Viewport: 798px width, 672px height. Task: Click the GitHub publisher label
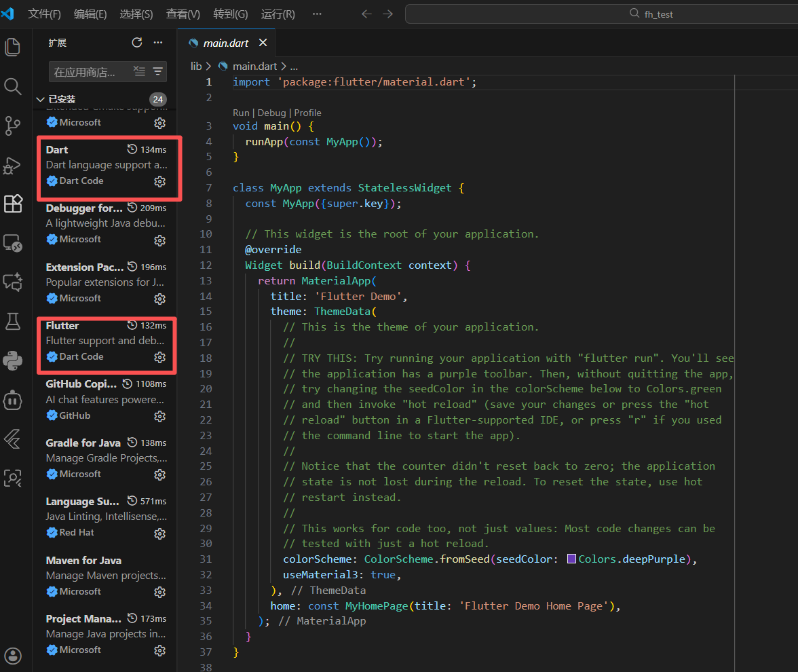pos(75,415)
